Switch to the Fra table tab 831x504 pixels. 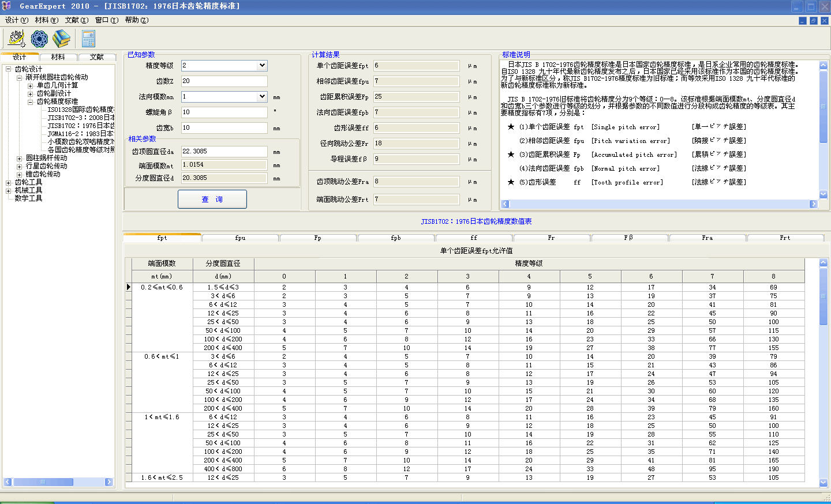[x=708, y=238]
